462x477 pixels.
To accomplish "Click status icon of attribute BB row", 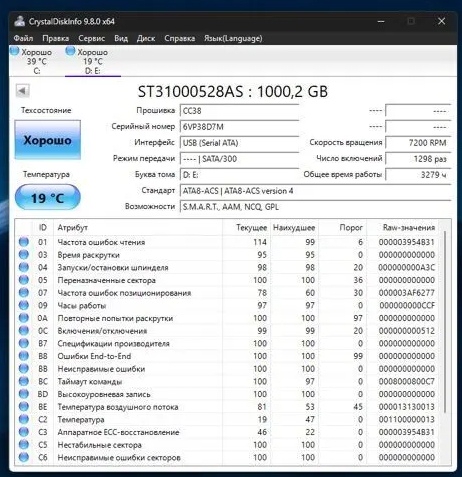I will pyautogui.click(x=24, y=368).
